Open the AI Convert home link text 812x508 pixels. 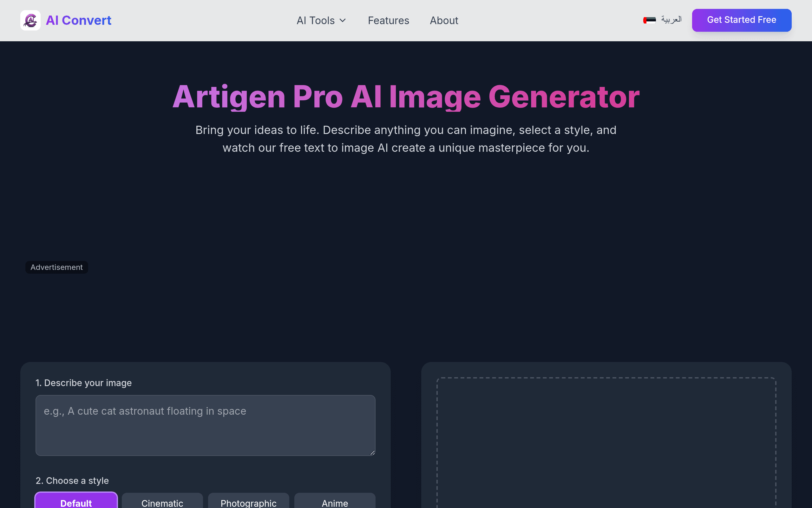coord(79,21)
